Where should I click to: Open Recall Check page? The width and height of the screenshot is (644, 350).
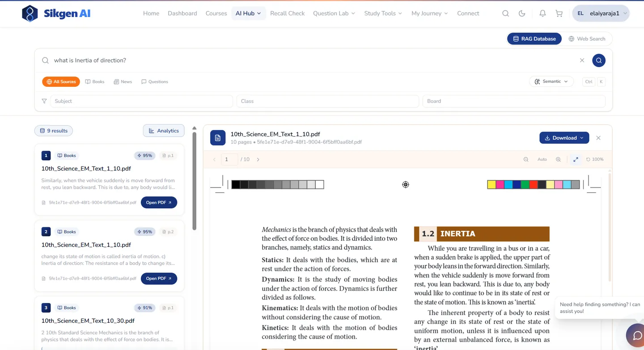(288, 13)
